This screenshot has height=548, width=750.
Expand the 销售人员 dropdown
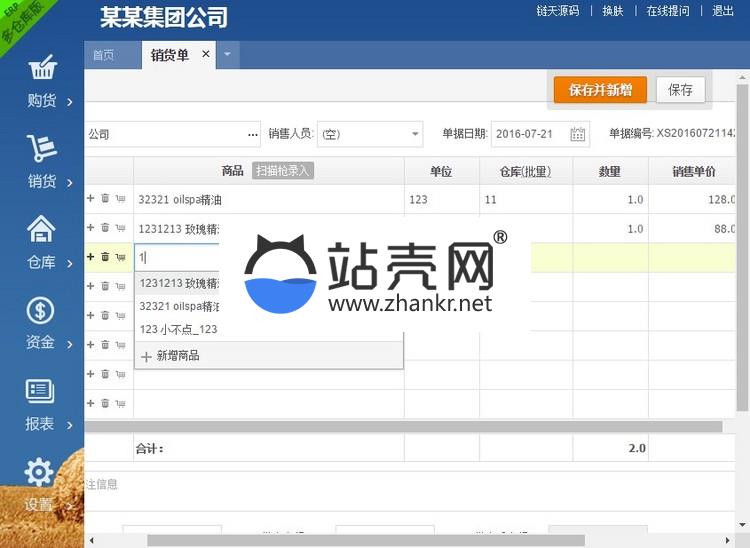point(416,134)
